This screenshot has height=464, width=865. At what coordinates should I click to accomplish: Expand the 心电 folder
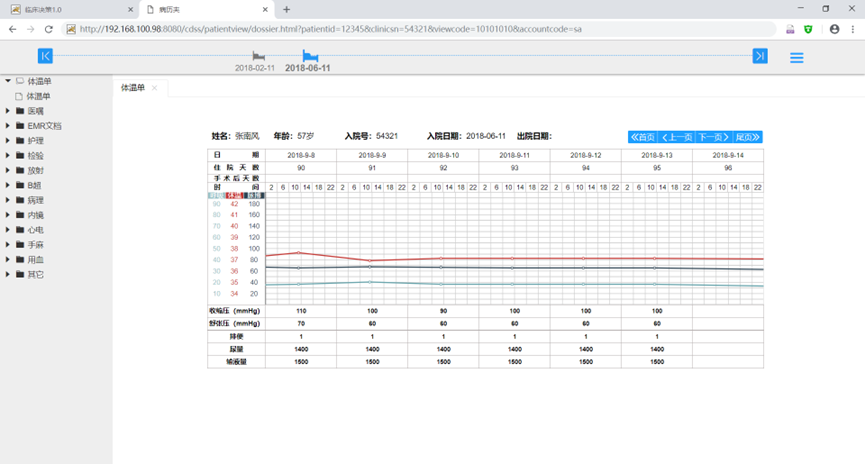[x=8, y=230]
